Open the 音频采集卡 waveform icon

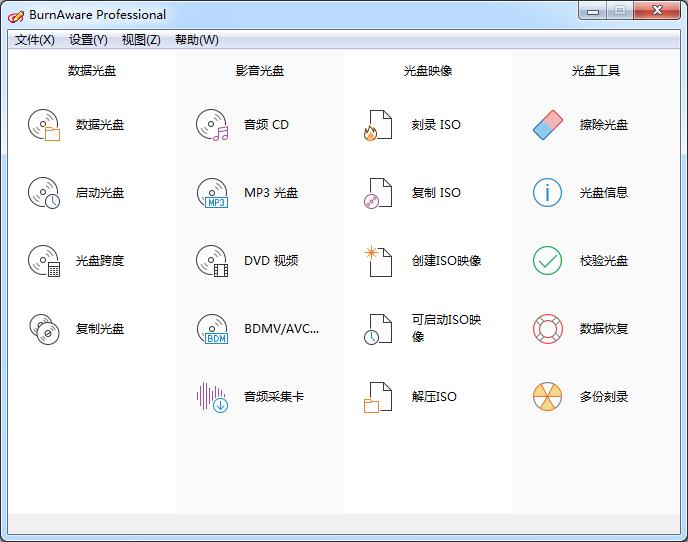coord(212,397)
